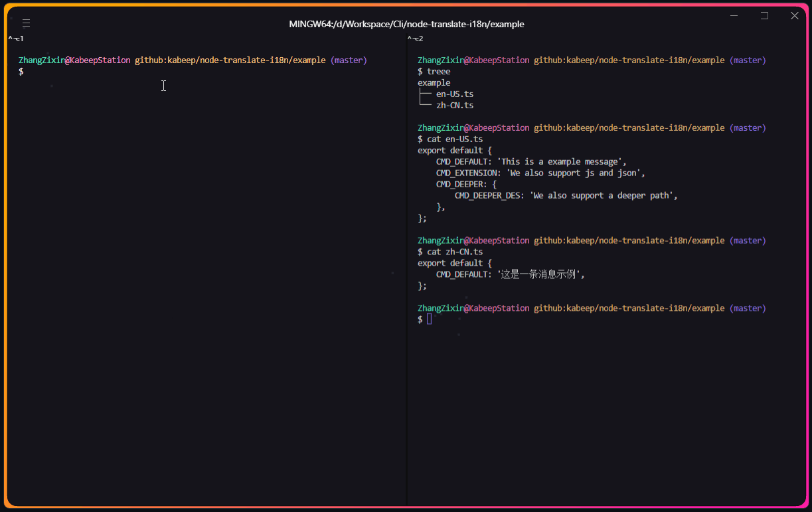
Task: Click the 'example' folder name in tree output
Action: [x=434, y=83]
